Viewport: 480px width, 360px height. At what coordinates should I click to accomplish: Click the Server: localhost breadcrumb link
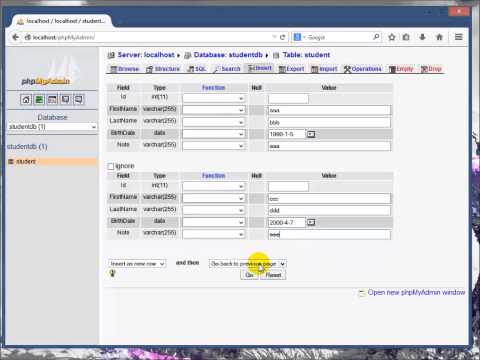[x=146, y=55]
